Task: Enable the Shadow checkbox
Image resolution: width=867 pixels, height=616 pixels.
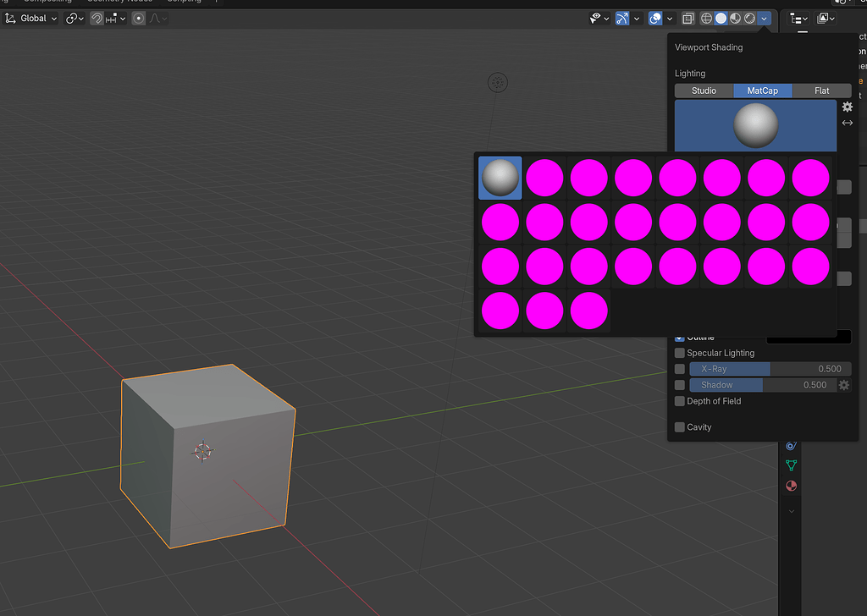Action: [680, 385]
